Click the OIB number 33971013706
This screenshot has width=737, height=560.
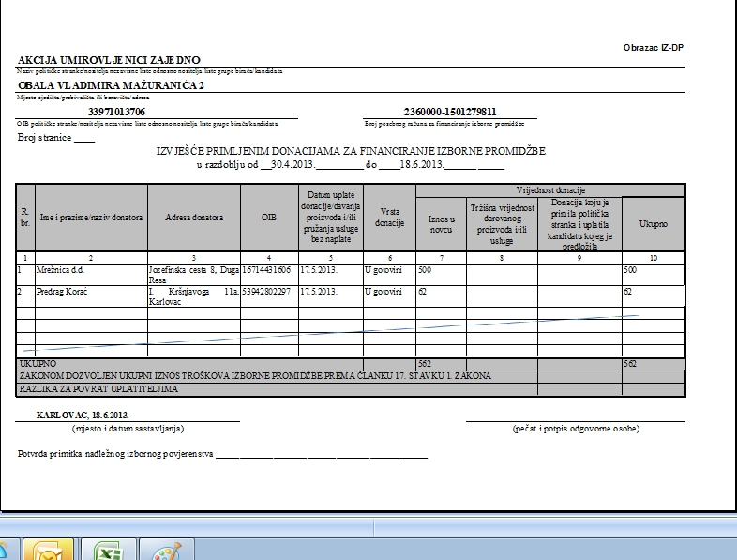click(x=116, y=112)
